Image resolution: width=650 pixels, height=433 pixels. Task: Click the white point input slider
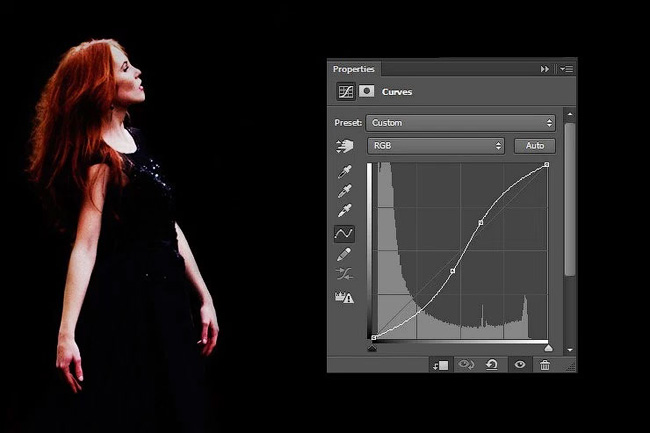[548, 348]
